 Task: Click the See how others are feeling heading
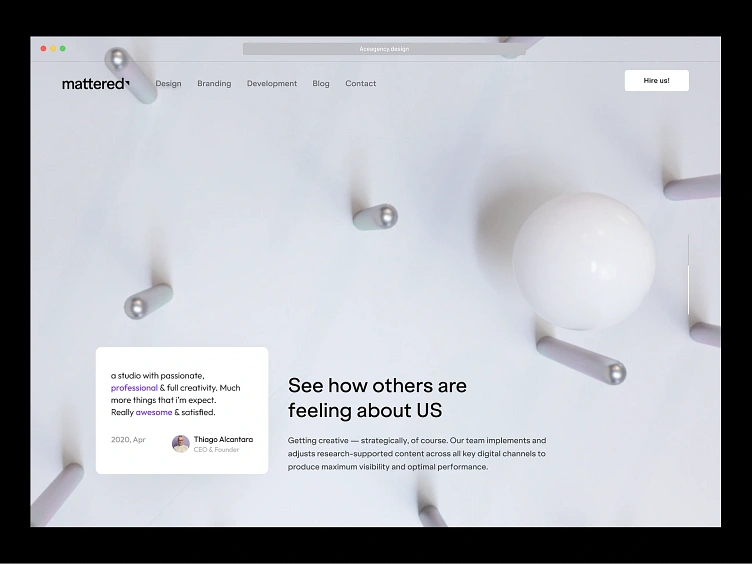377,398
